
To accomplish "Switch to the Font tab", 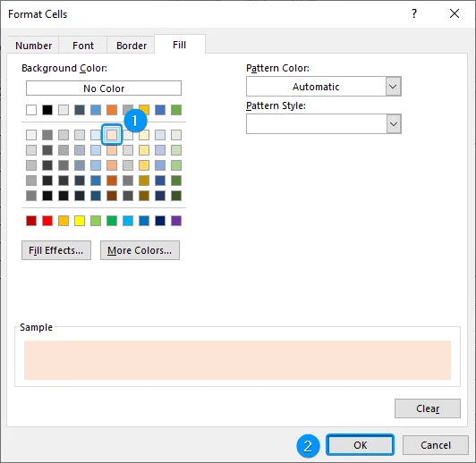I will pos(83,46).
